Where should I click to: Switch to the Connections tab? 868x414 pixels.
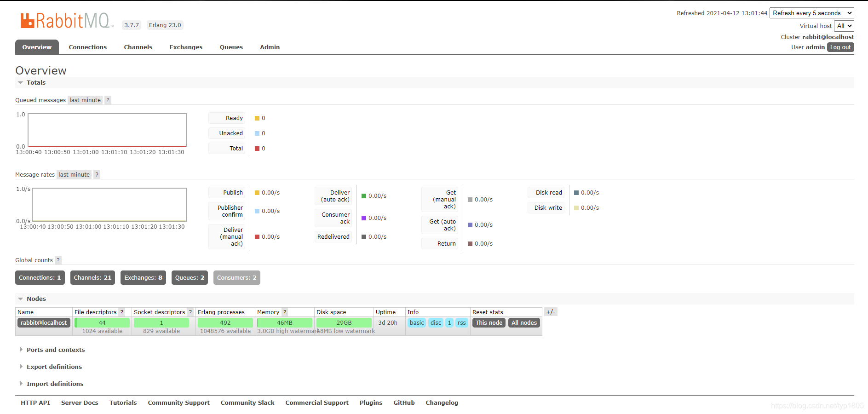coord(88,47)
